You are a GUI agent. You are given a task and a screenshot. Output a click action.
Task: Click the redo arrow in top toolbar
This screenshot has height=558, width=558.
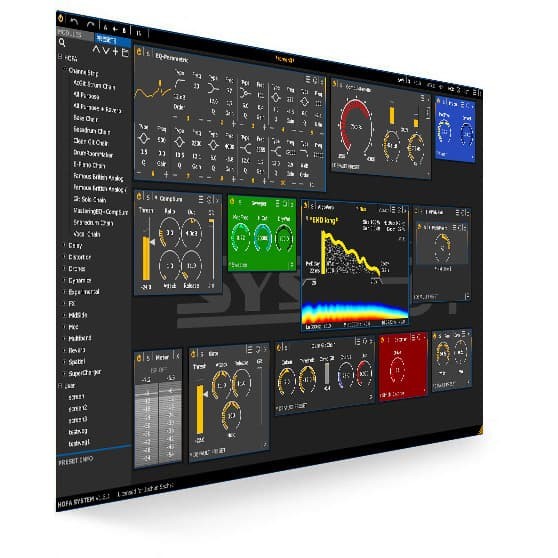pyautogui.click(x=91, y=25)
